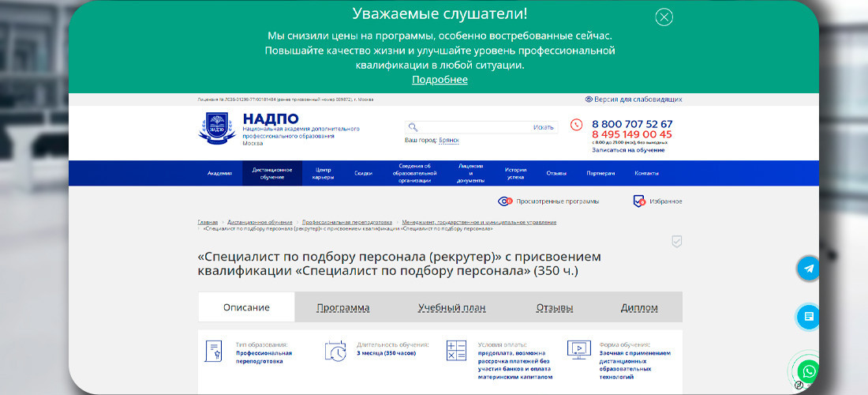This screenshot has height=395, width=868.
Task: Click the monitor icon for Форма обучения
Action: tap(579, 349)
